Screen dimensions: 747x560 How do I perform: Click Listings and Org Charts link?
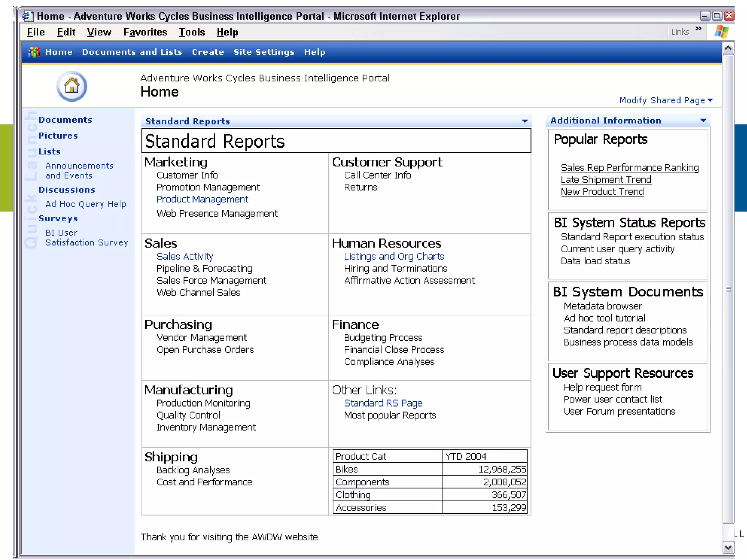pyautogui.click(x=394, y=257)
